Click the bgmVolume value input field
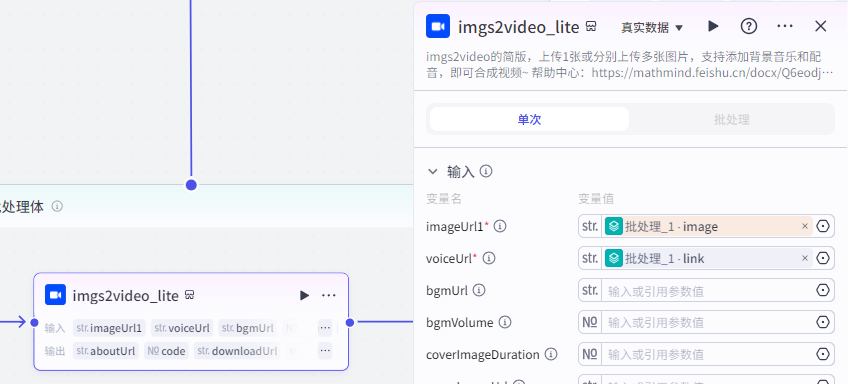 coord(707,323)
